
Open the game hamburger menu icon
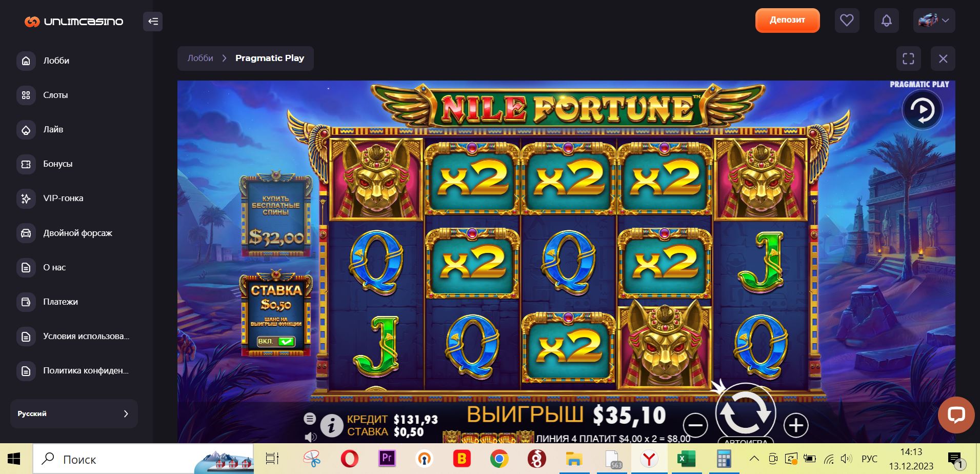pos(310,419)
